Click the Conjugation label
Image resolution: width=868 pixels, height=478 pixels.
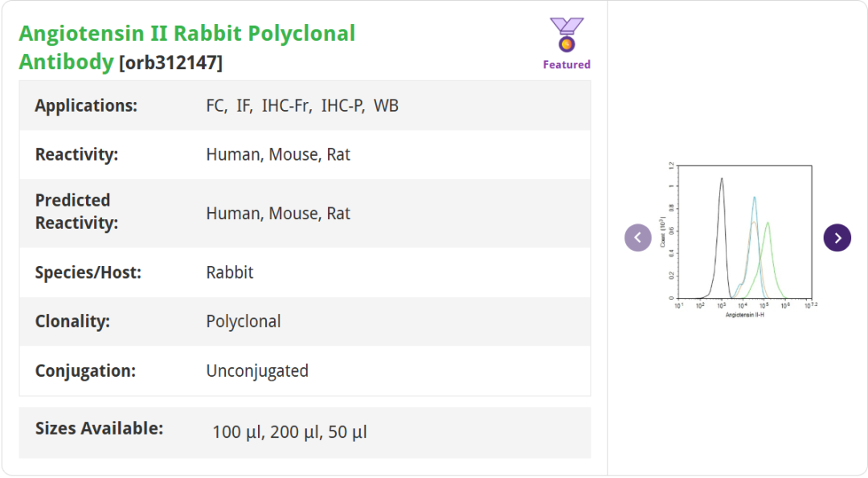tap(85, 370)
